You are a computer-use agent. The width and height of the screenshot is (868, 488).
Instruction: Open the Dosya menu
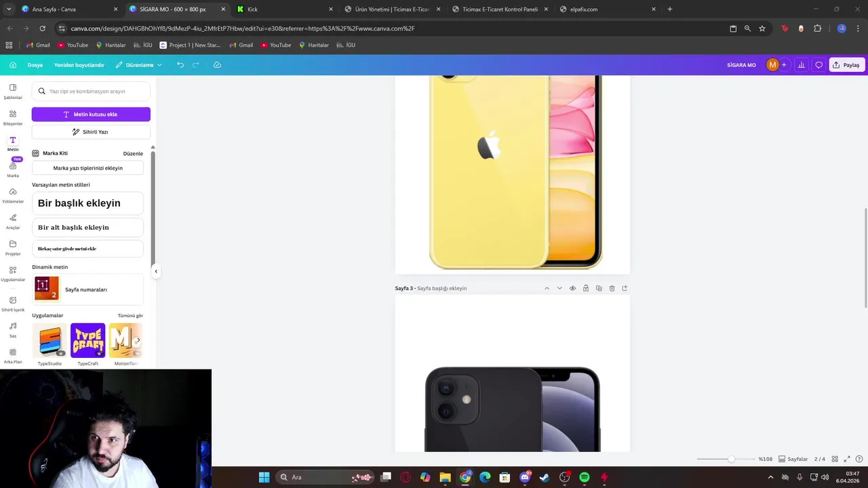pyautogui.click(x=35, y=65)
